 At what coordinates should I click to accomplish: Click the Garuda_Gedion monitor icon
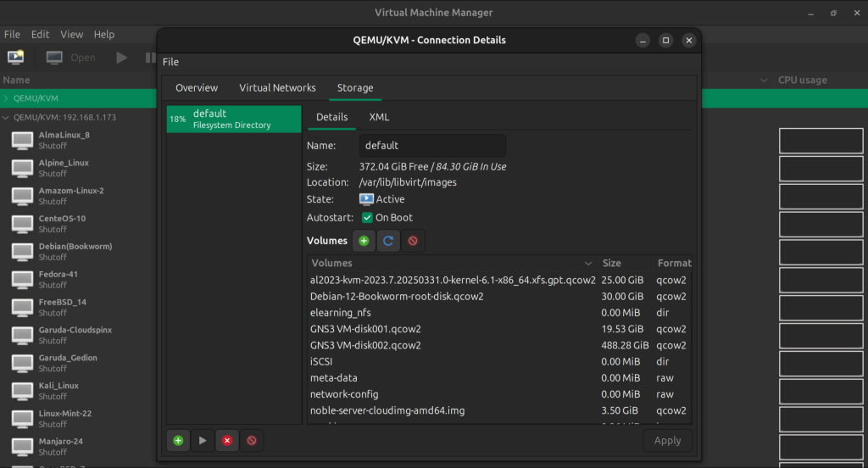(x=23, y=364)
